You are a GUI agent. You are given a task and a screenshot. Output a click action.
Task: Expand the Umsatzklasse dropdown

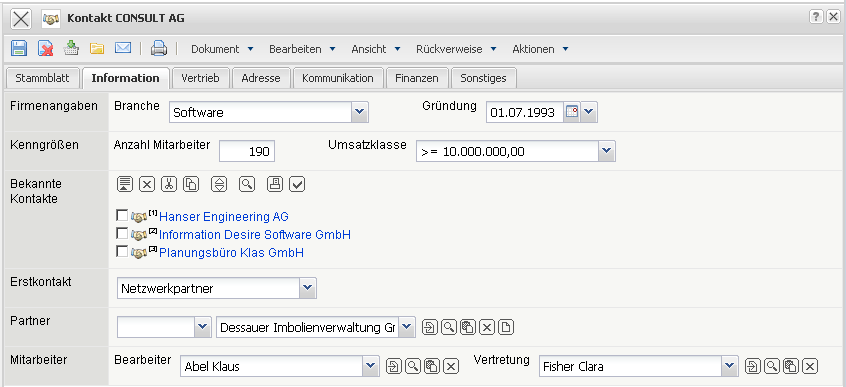[607, 151]
